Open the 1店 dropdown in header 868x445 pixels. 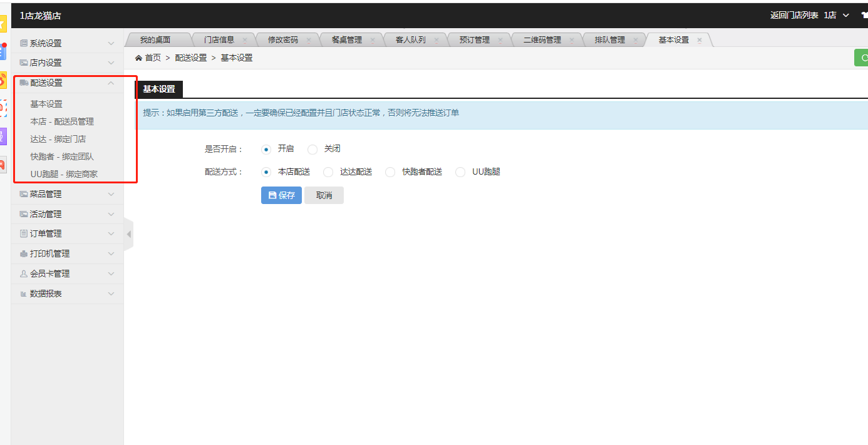pos(836,15)
